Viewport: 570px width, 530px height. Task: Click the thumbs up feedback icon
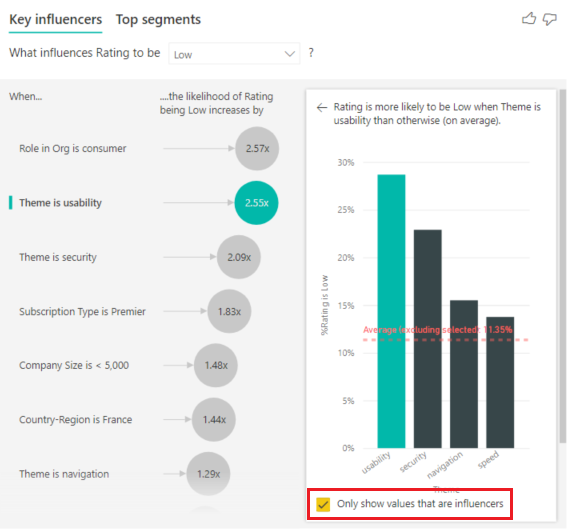[x=529, y=18]
